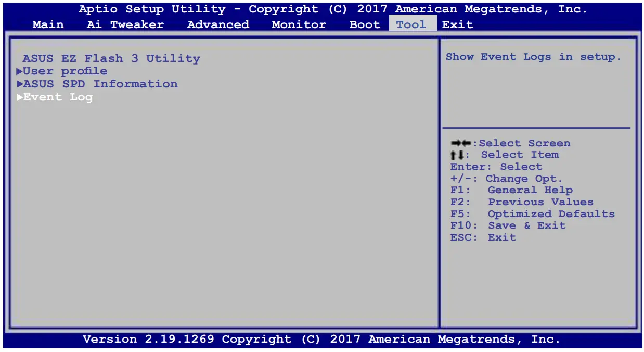644x352 pixels.
Task: Click the F1 General Help legend entry
Action: (x=512, y=190)
